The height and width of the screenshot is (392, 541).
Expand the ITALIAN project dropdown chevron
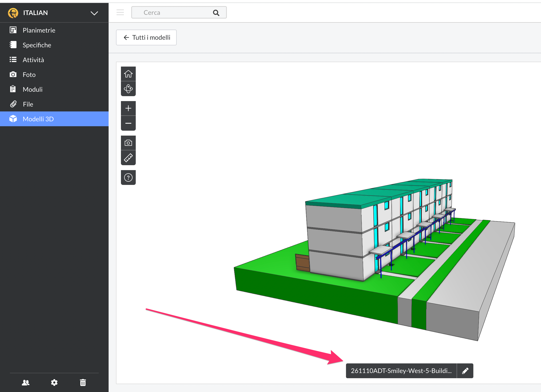click(x=94, y=13)
